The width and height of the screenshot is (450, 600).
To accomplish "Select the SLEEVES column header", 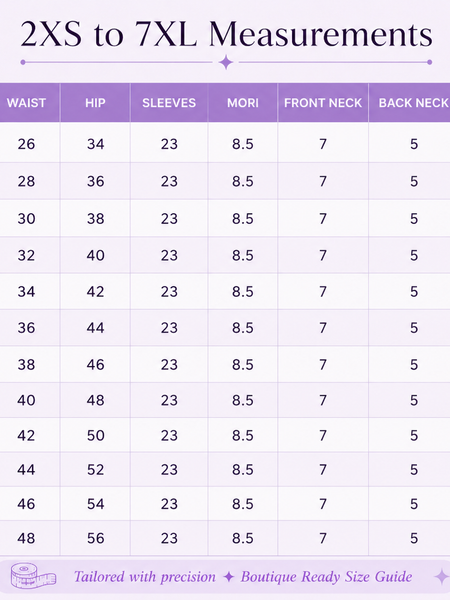I will coord(169,103).
